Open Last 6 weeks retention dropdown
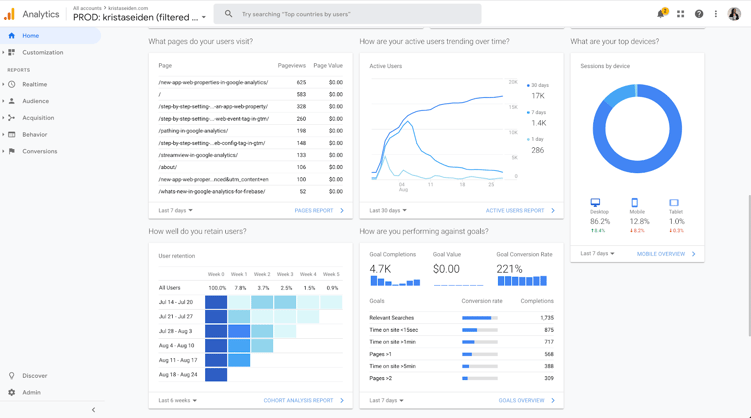The image size is (751, 418). [178, 400]
